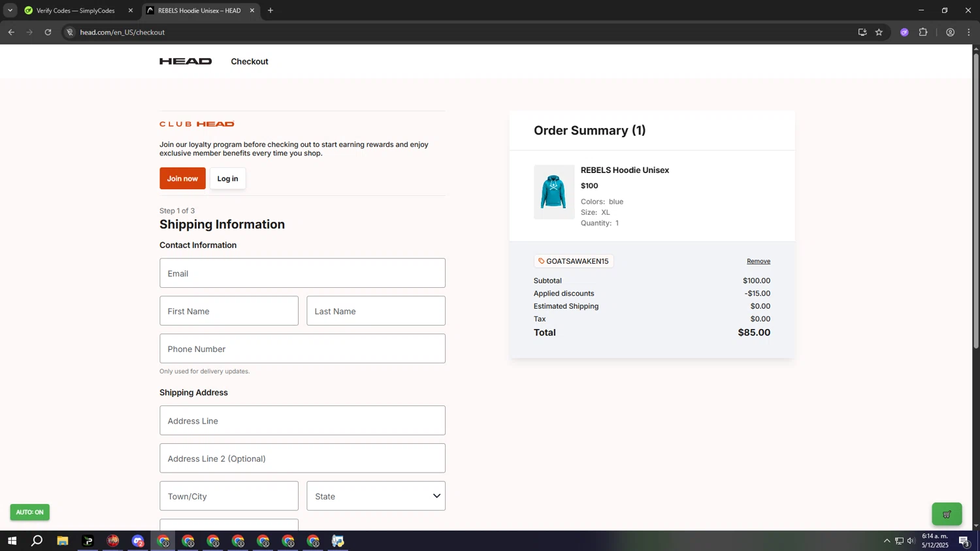The image size is (980, 551).
Task: Open Windows taskbar search
Action: (37, 541)
